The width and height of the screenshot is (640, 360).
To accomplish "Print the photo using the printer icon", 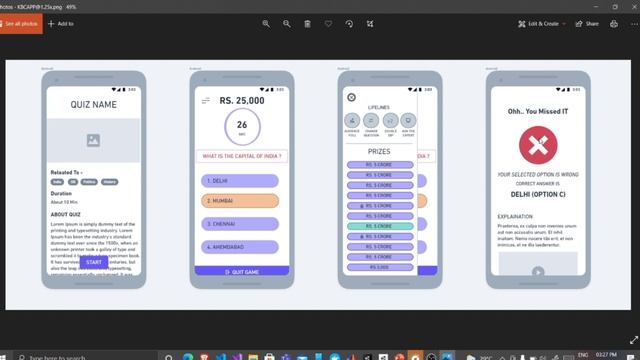I will 614,24.
